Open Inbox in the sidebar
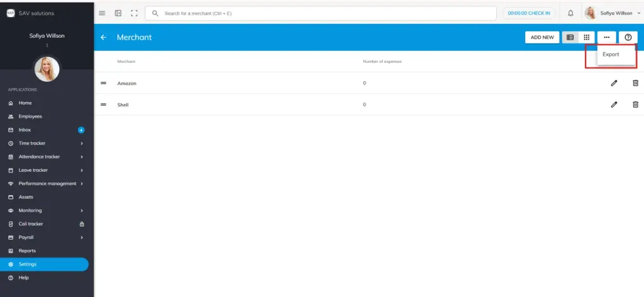 point(25,130)
